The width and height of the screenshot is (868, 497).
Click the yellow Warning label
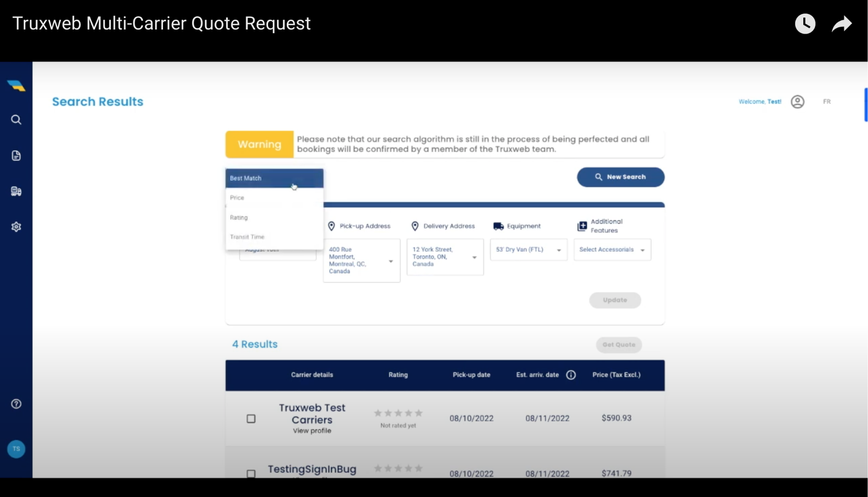259,144
